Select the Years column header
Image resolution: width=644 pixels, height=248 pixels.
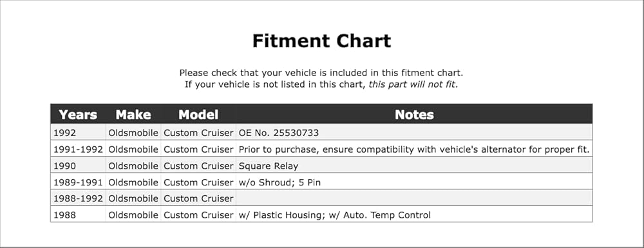(x=78, y=115)
